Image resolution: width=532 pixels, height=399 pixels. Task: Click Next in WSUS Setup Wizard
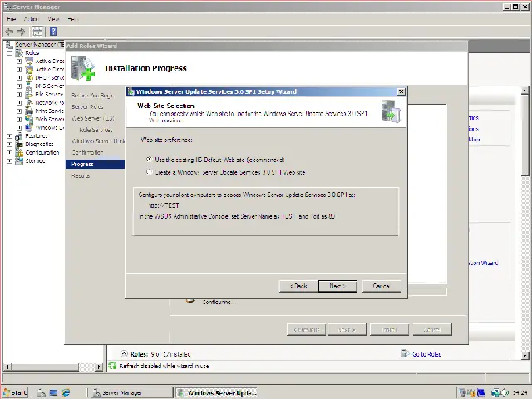(337, 286)
